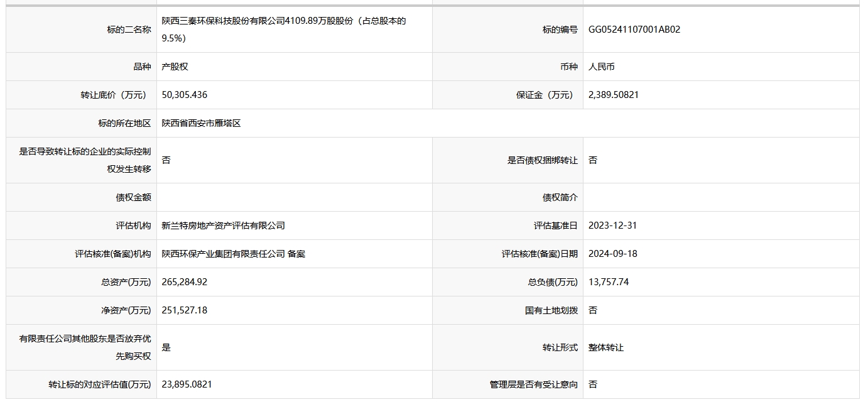Select 陕西环保产业集团有限责任公司 备案
This screenshot has width=868, height=402.
pyautogui.click(x=233, y=254)
